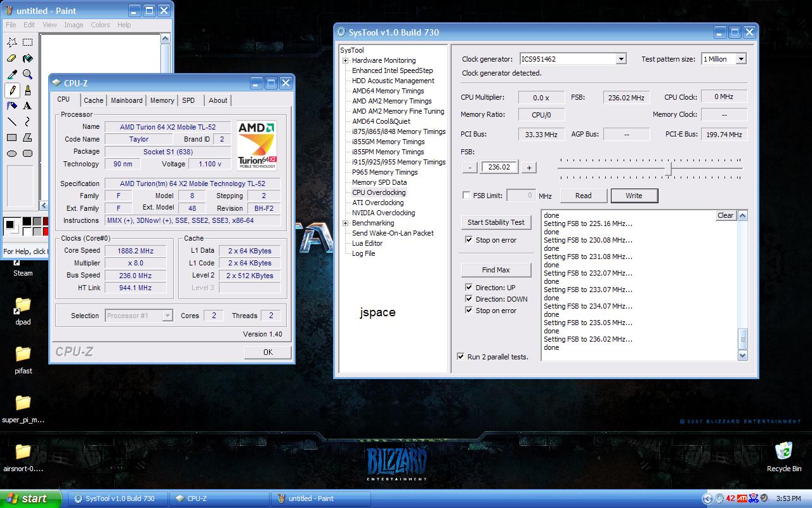This screenshot has height=508, width=812.
Task: Select Memory SPD Data in the tree
Action: 379,182
